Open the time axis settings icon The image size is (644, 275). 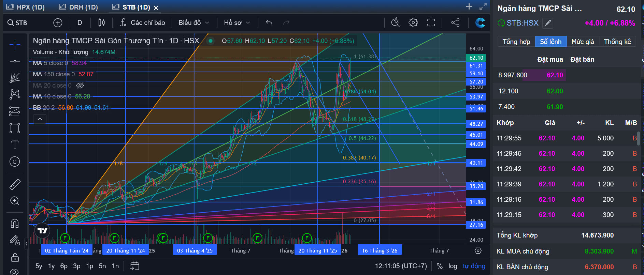click(478, 251)
